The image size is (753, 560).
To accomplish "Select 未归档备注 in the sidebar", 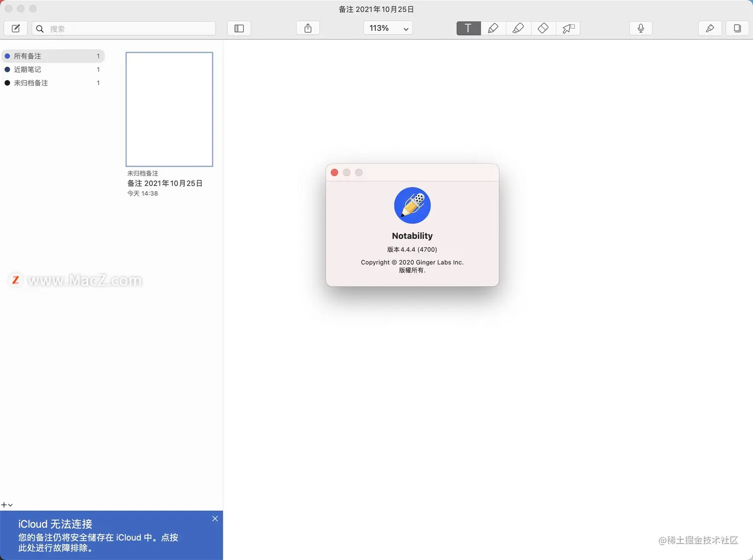I will tap(53, 83).
